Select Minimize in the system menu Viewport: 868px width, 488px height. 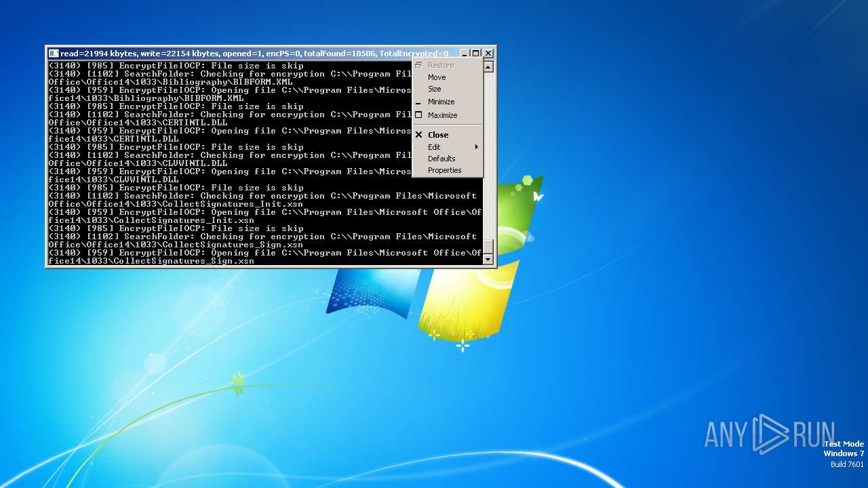coord(448,102)
